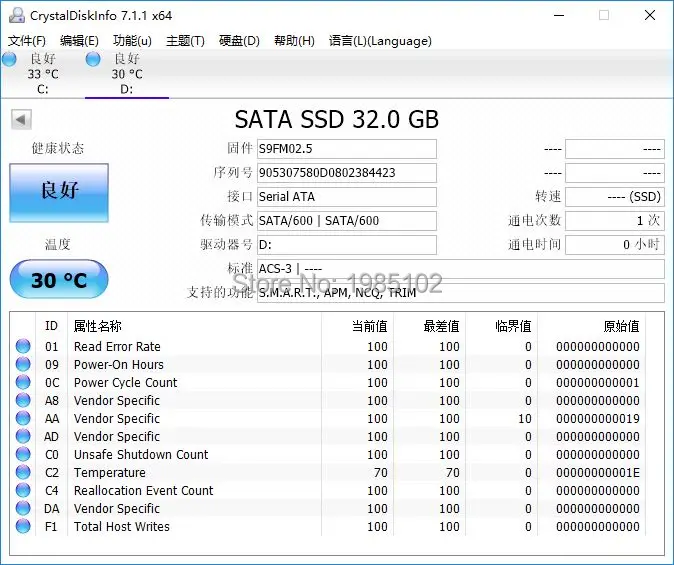Screen dimensions: 674x565
Task: Click the 温度 label above temperature
Action: [58, 245]
